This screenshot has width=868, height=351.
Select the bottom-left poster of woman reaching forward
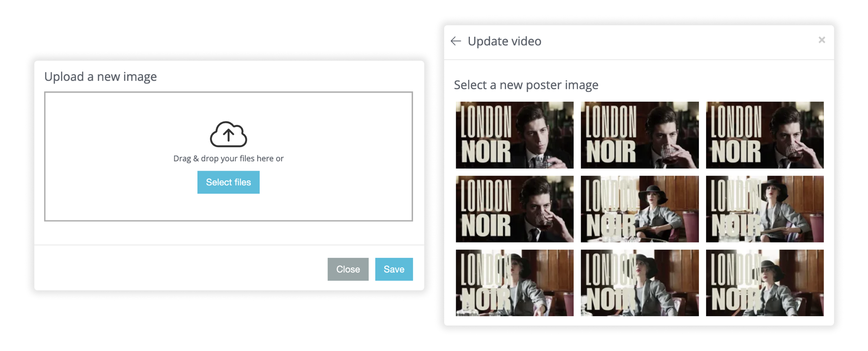pyautogui.click(x=515, y=283)
